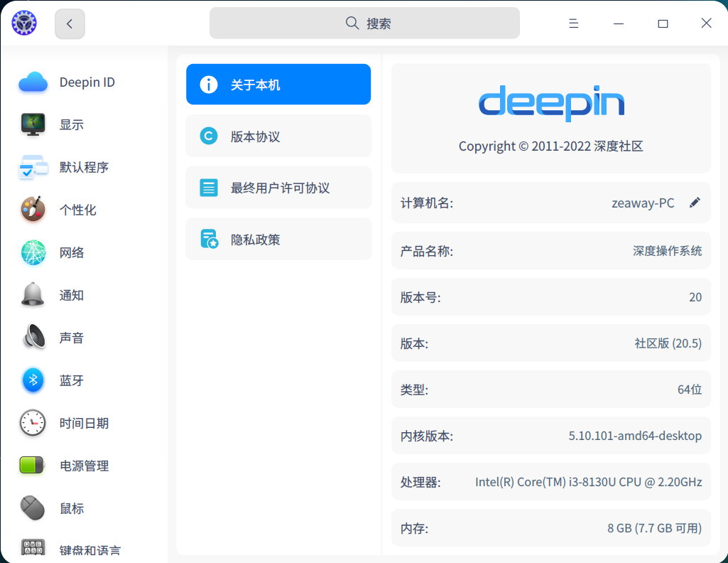
Task: Open the hamburger menu at top right
Action: [573, 23]
